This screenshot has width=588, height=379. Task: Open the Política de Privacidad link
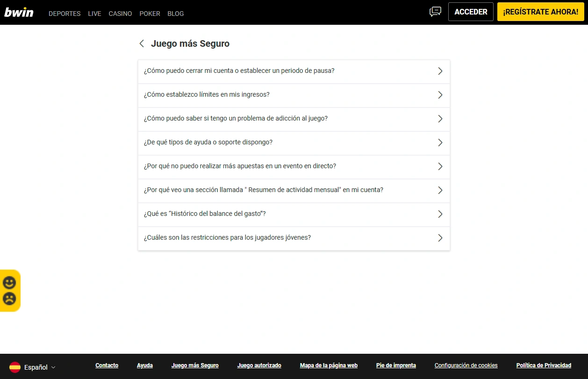544,365
